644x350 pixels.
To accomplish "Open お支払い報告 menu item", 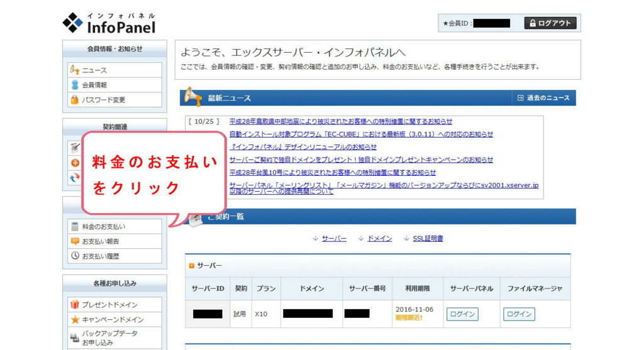I will [114, 241].
